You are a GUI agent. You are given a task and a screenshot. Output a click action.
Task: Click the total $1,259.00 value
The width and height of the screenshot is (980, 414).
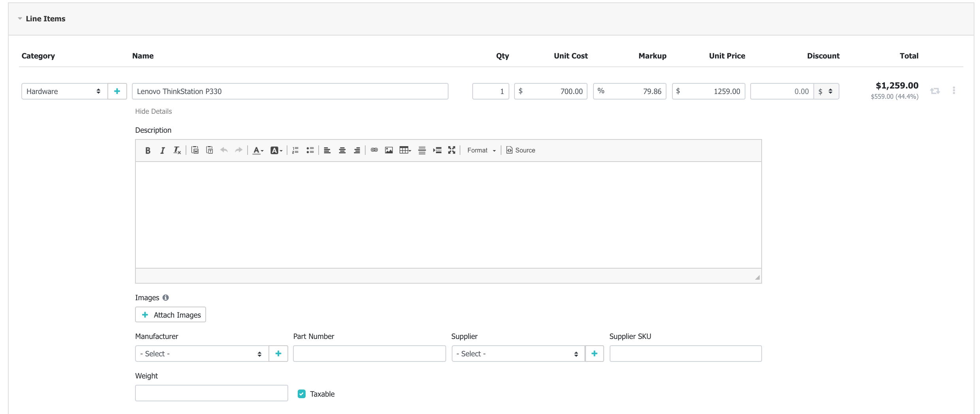[x=897, y=85]
